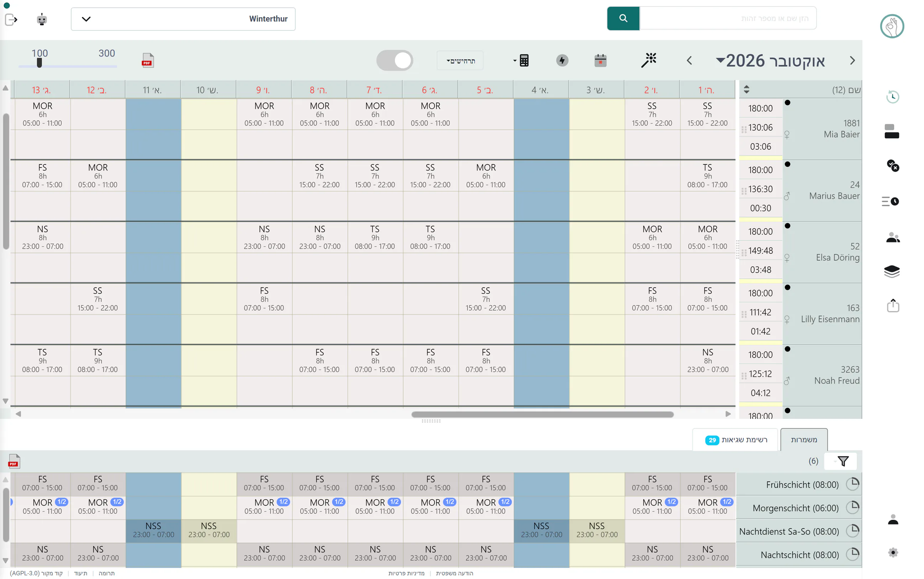
Task: Select employee Mia Baier
Action: tap(822, 129)
